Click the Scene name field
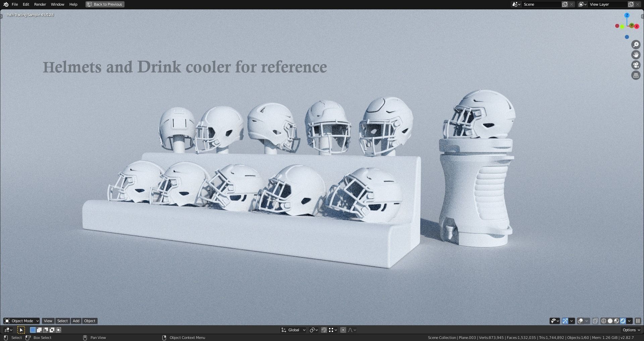 (x=541, y=4)
